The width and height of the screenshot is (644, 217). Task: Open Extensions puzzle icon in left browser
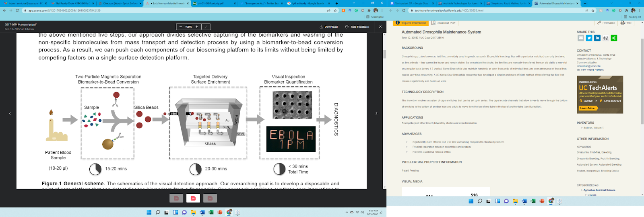tap(369, 10)
